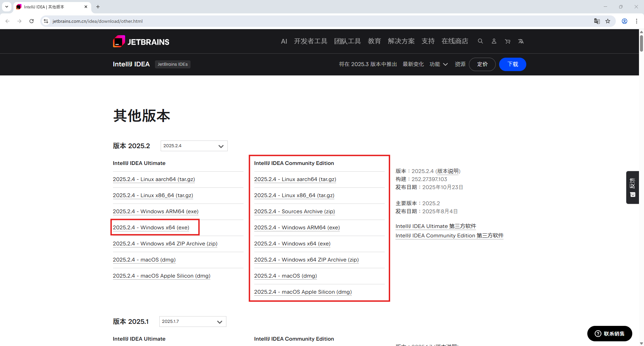This screenshot has width=644, height=346.
Task: Reload the current page
Action: click(x=32, y=21)
